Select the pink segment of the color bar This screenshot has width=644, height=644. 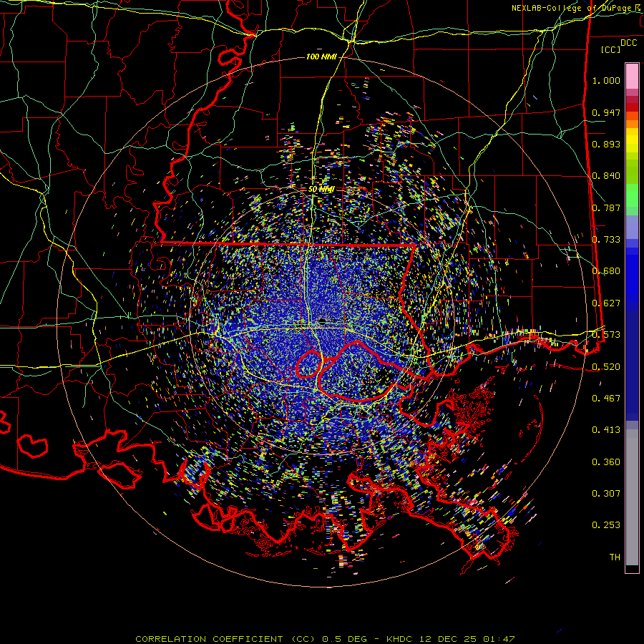632,76
